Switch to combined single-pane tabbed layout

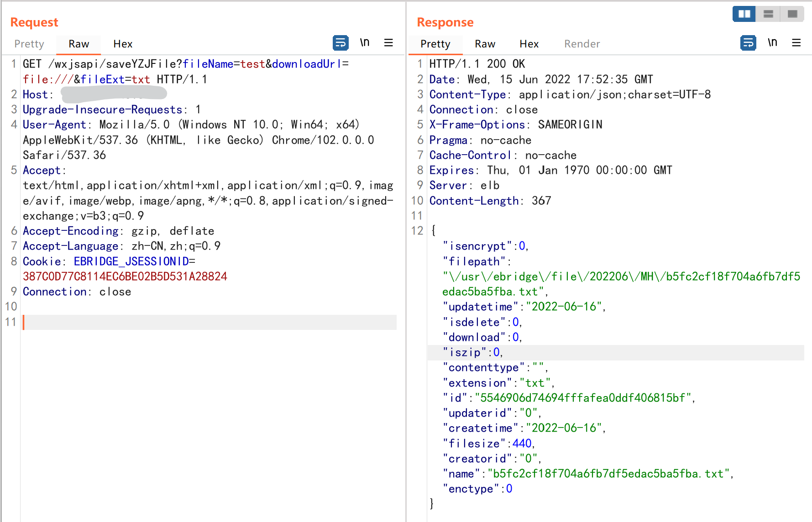point(792,14)
